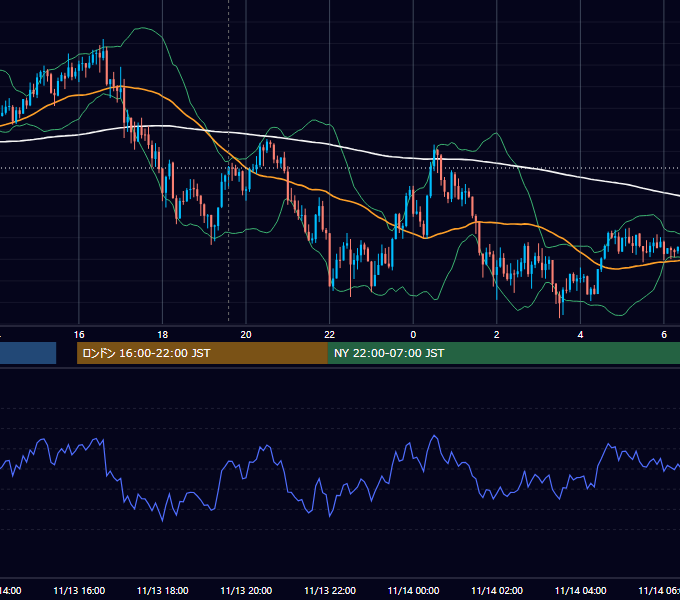Click the 11/13 16:00 time label

point(79,590)
